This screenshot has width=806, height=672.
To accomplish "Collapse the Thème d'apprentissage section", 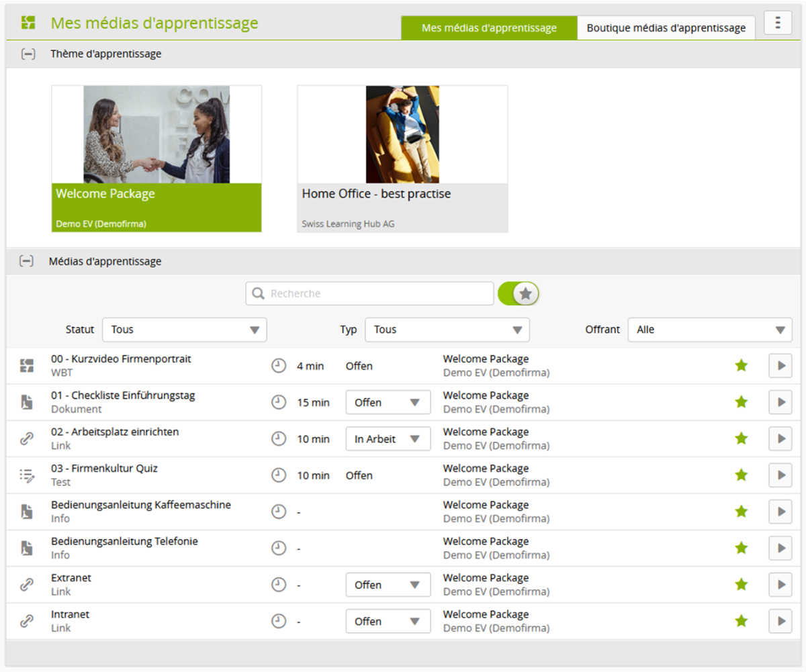I will [28, 54].
